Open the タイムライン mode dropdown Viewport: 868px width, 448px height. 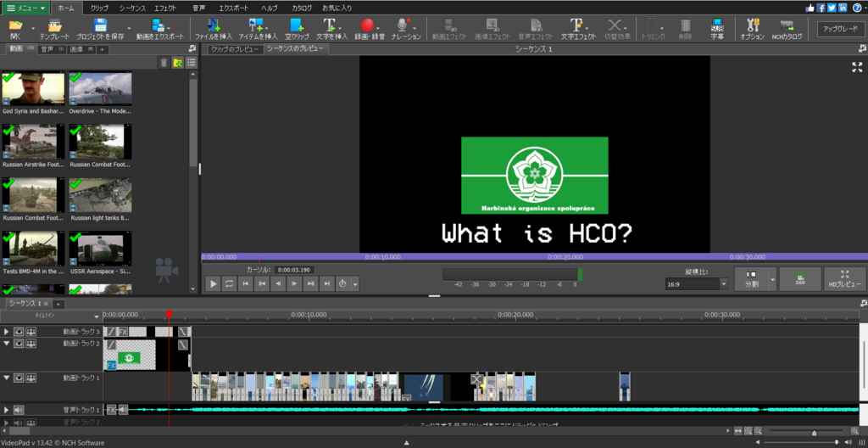(x=97, y=316)
